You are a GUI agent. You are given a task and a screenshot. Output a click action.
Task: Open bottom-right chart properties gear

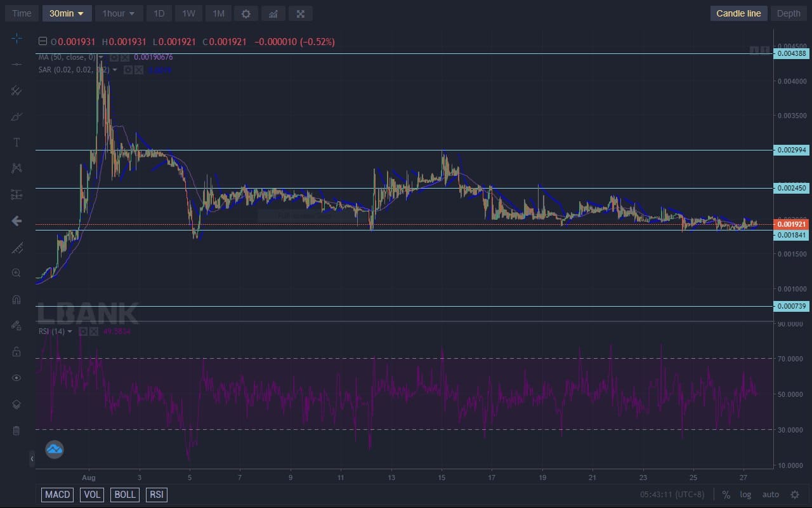click(795, 495)
